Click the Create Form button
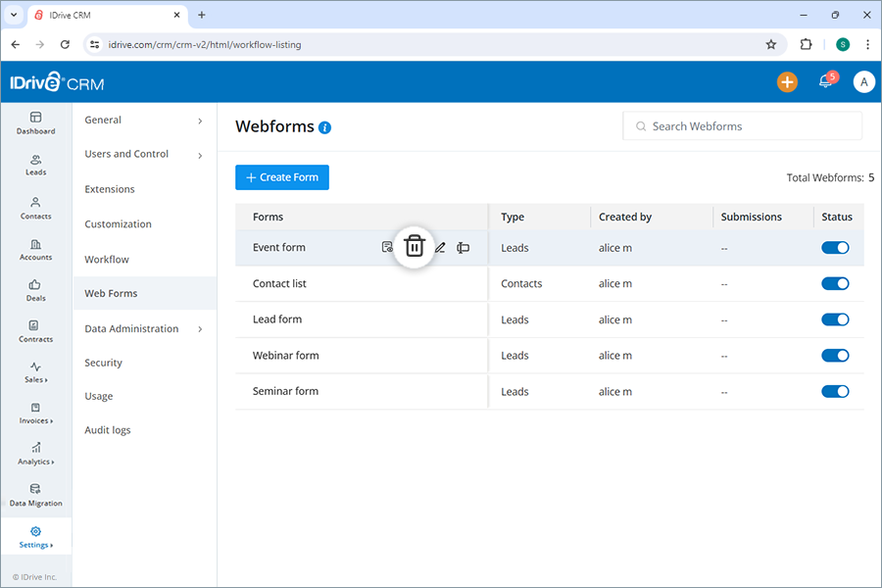 (x=281, y=177)
